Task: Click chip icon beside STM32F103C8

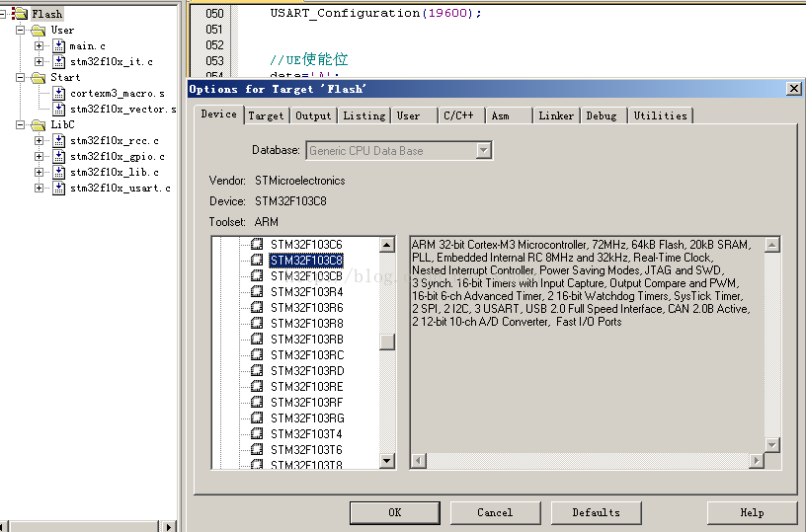Action: (x=257, y=260)
